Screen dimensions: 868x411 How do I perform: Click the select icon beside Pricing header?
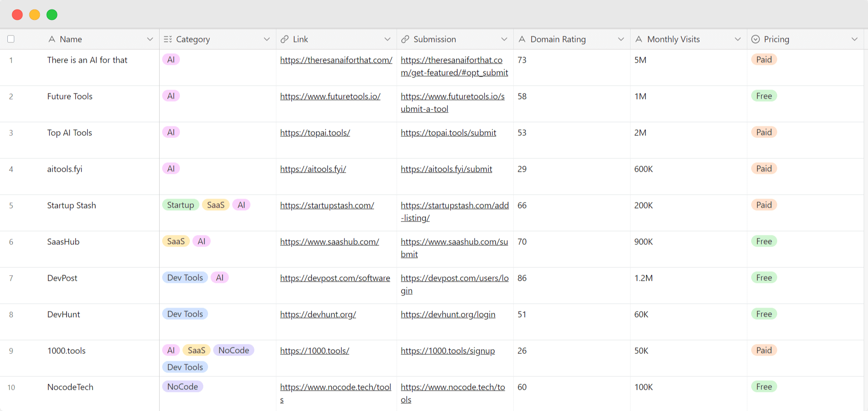[756, 39]
